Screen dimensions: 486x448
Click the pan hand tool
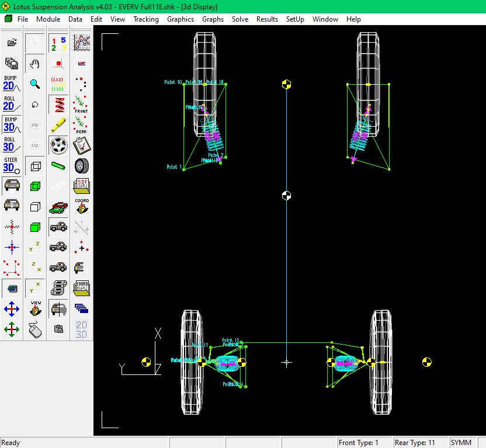[x=35, y=64]
